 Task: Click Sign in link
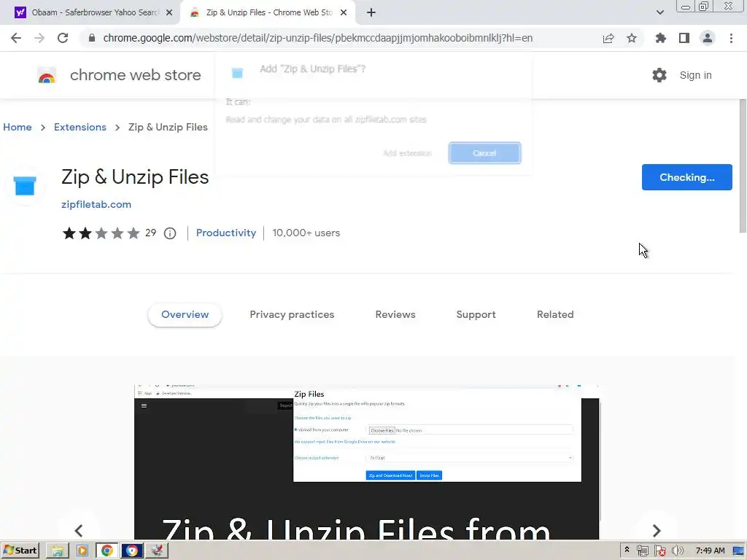point(695,75)
